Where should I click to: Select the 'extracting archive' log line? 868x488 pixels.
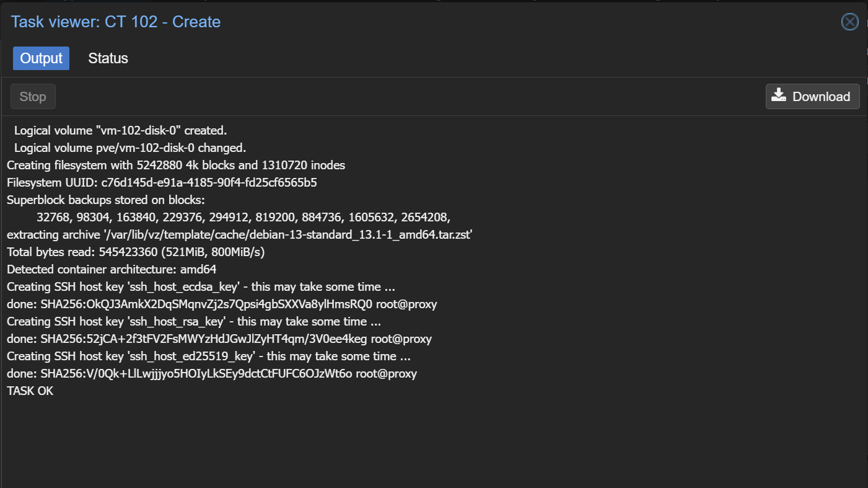[240, 235]
